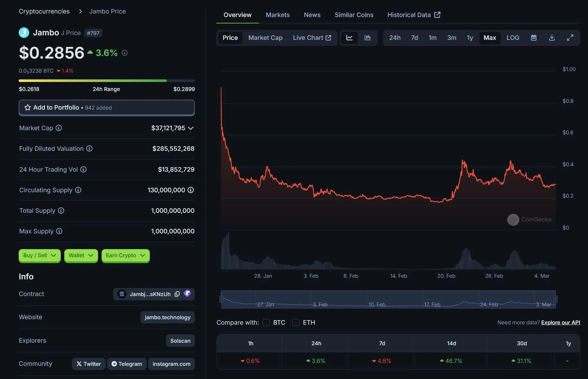Toggle LOG scale on the chart
Screen dimensions: 588x379
513,38
